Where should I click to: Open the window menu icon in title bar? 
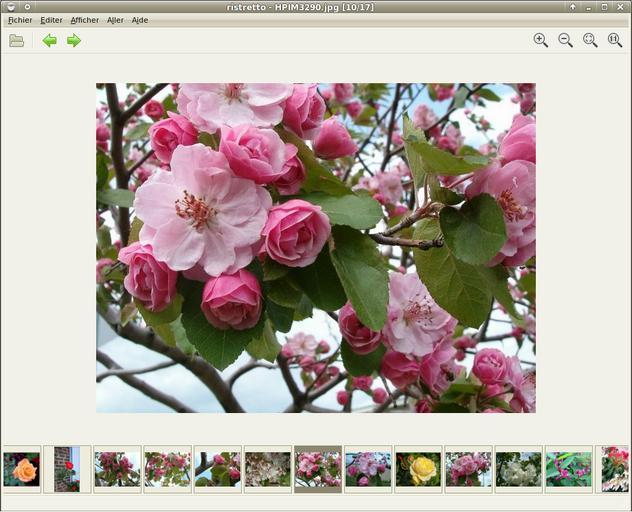(9, 7)
